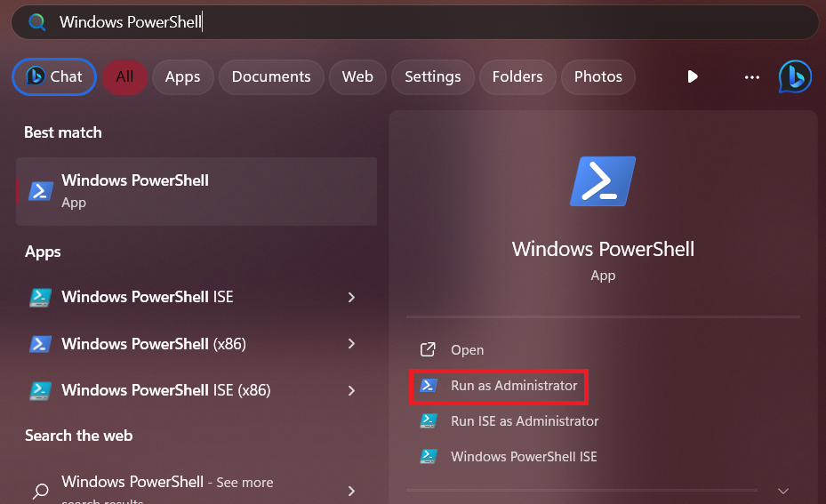Open the three-dots more options menu
826x504 pixels.
tap(752, 77)
